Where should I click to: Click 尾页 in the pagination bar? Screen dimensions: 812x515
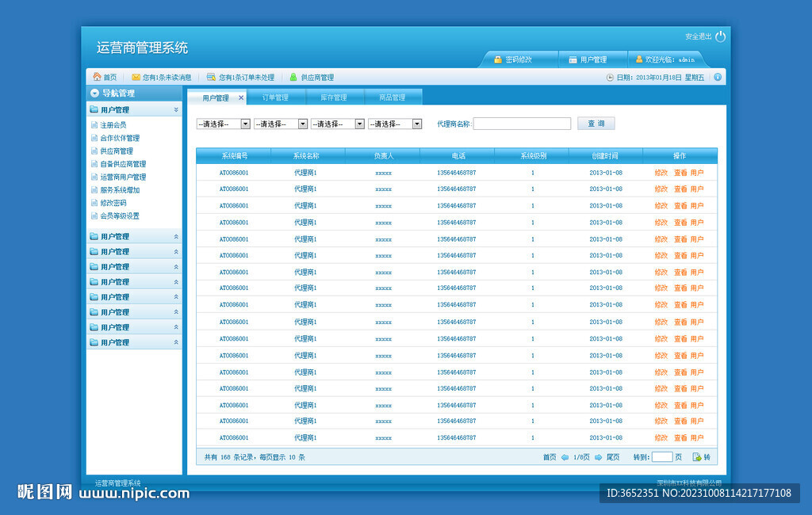pyautogui.click(x=613, y=457)
